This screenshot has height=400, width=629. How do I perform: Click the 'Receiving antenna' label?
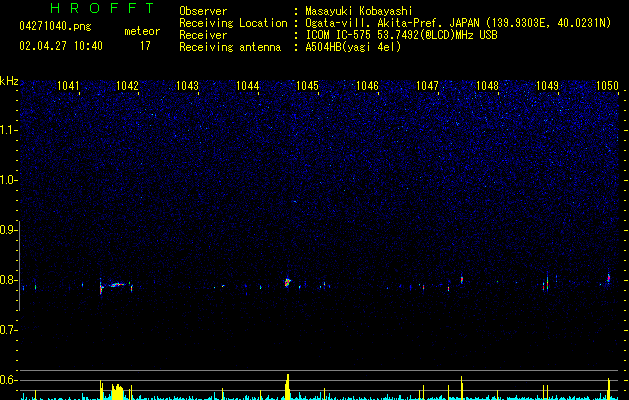pos(230,47)
